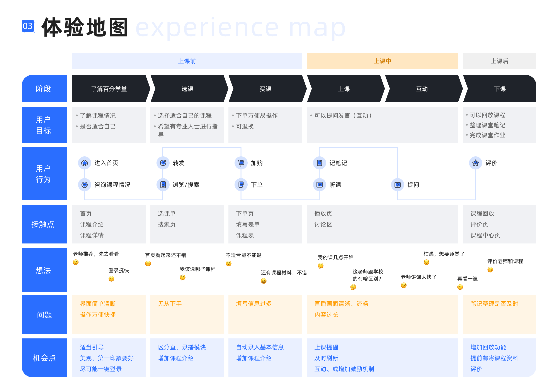The width and height of the screenshot is (558, 392).
Task: Click the 体验地图 title text
Action: coord(85,27)
